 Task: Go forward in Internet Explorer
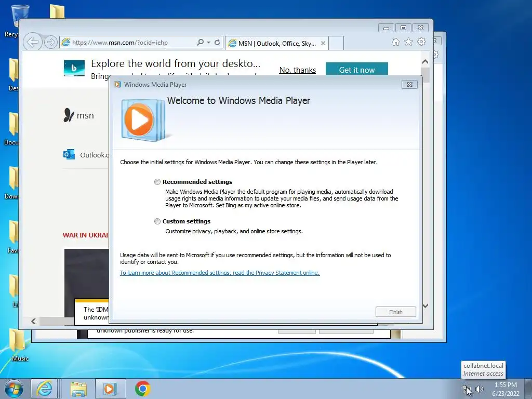tap(51, 43)
